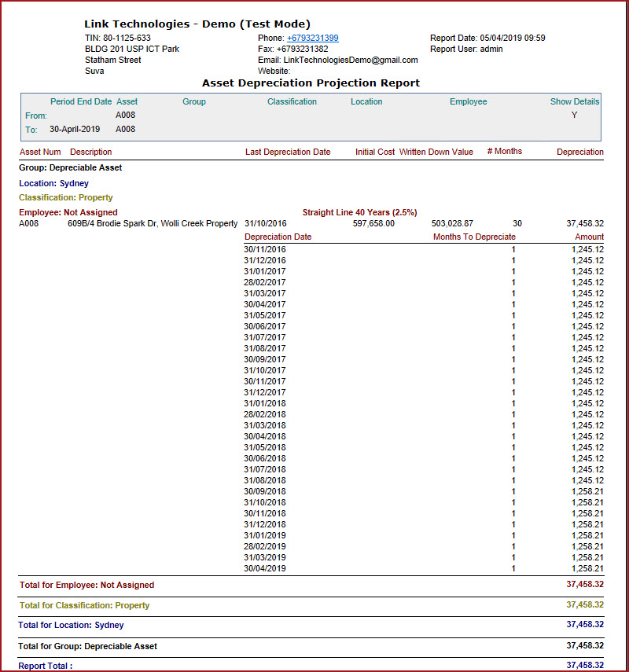
Task: Click the Report Total label
Action: click(x=45, y=666)
